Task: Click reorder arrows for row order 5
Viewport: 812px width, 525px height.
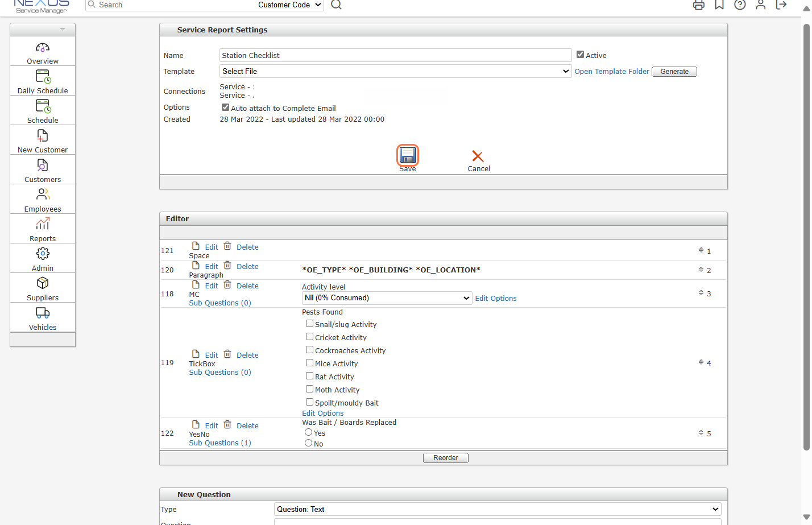Action: [701, 432]
